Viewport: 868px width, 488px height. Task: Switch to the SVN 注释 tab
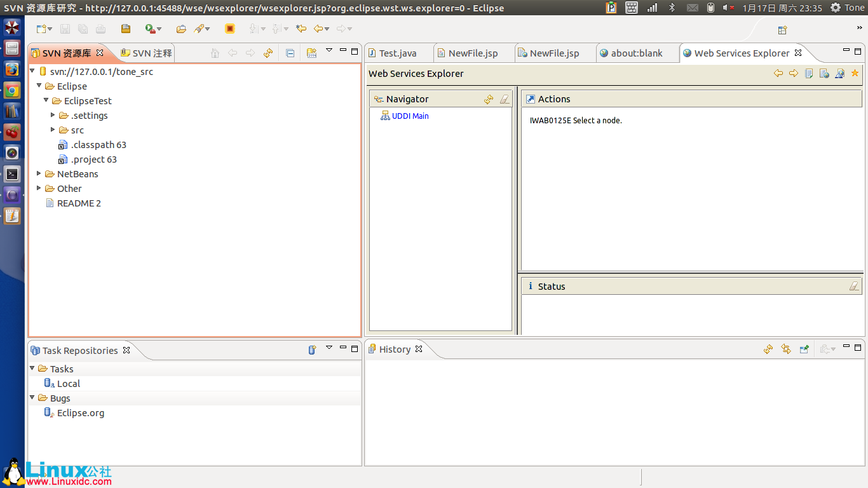click(146, 53)
